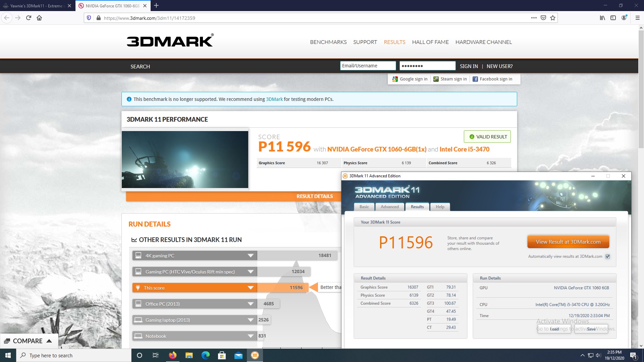
Task: Expand the Gaming laptop (2013) row
Action: click(195, 320)
